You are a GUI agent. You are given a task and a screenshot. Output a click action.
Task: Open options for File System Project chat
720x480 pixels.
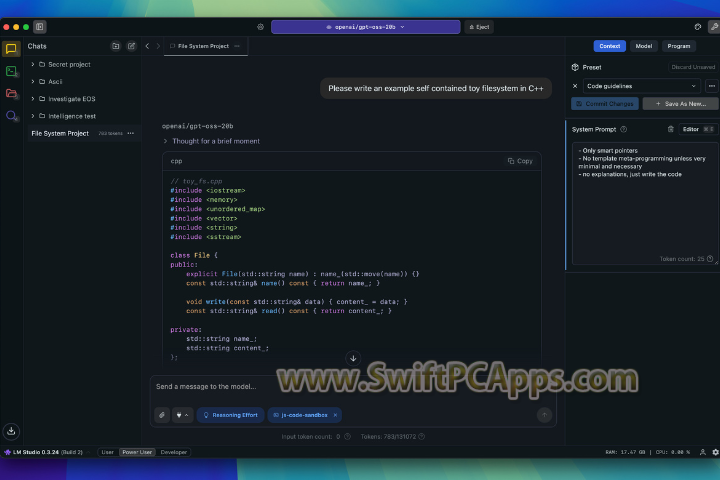click(131, 133)
